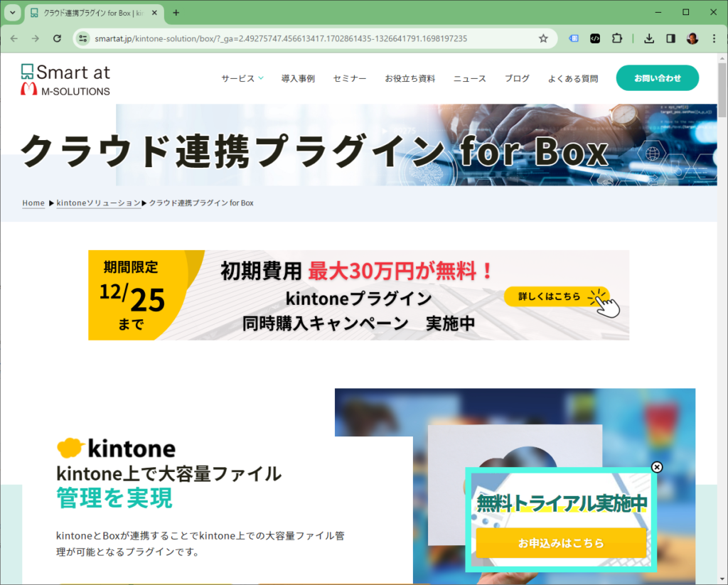Click 管理を実現 green heading text
Image resolution: width=728 pixels, height=585 pixels.
click(x=114, y=498)
